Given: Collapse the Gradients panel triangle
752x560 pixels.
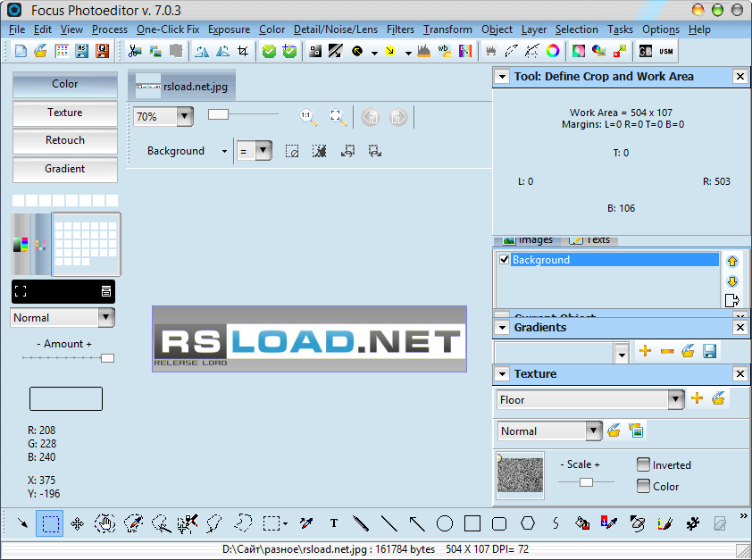Looking at the screenshot, I should [502, 328].
